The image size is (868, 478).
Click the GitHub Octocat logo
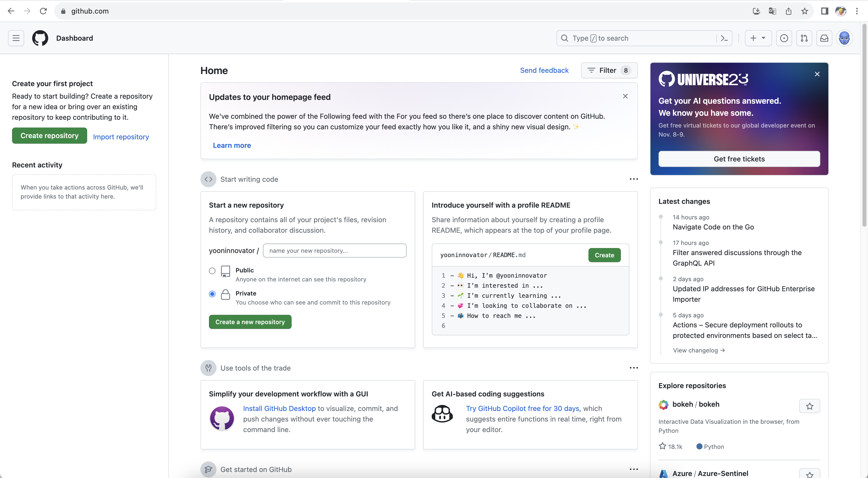(x=40, y=38)
